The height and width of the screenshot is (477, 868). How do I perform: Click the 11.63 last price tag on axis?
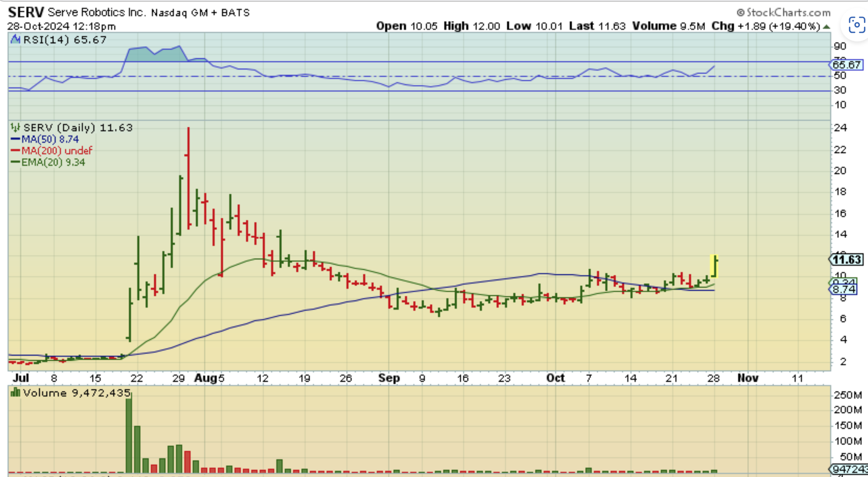(846, 260)
